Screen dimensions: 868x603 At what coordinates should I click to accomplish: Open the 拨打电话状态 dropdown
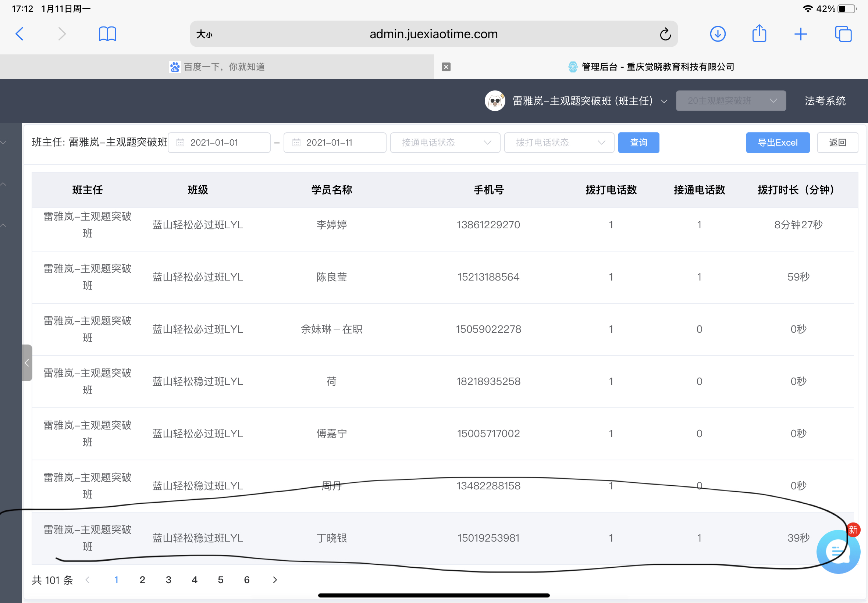559,142
